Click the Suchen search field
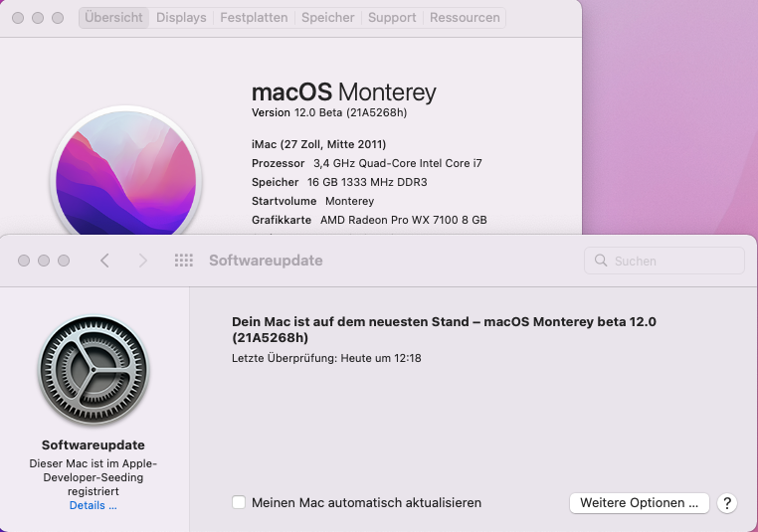This screenshot has height=532, width=758. pos(664,261)
